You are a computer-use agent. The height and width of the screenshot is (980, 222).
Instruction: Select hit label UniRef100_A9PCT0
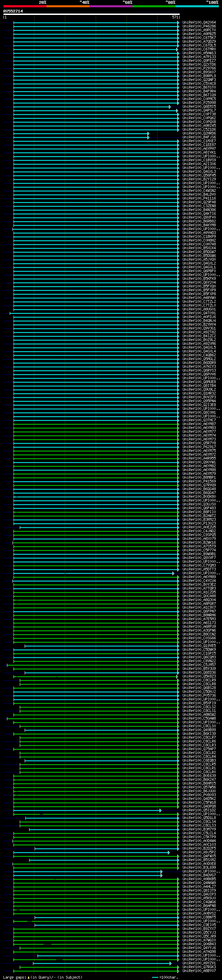tap(199, 30)
